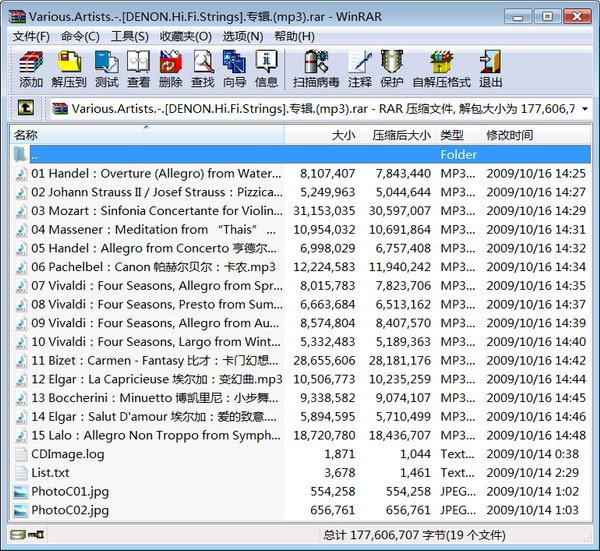Select file 08 Vivaldi Presto from Summer

pos(301,305)
